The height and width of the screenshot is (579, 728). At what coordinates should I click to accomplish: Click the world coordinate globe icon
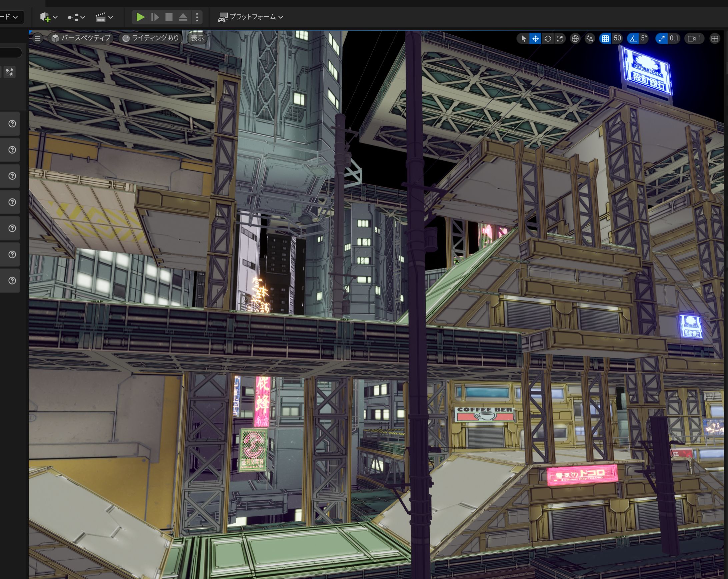click(575, 39)
